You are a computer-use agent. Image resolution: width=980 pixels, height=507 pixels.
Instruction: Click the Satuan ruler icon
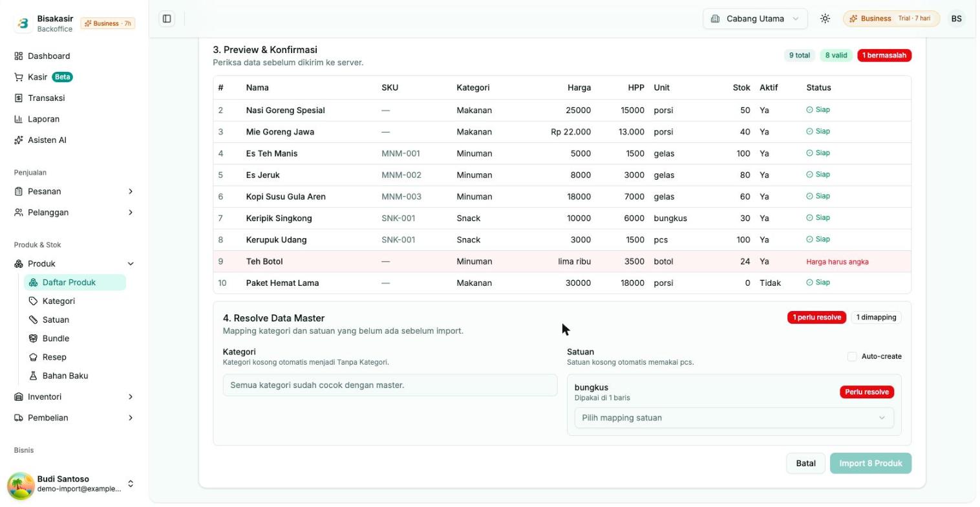pyautogui.click(x=33, y=320)
